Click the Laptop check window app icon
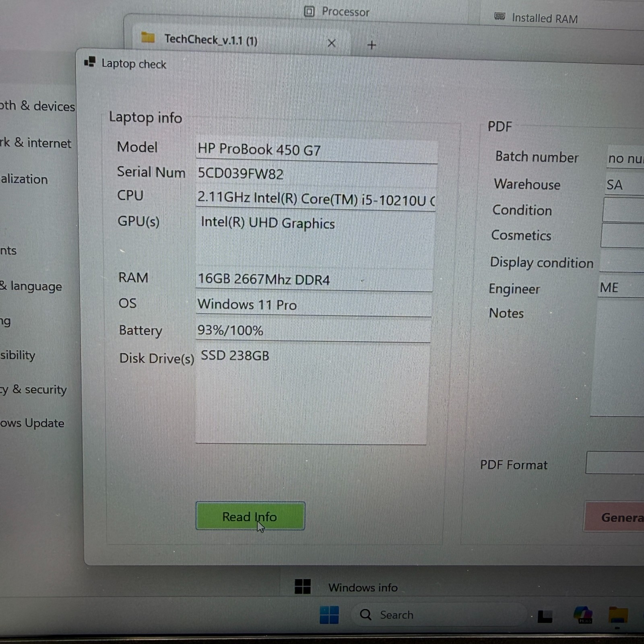Image resolution: width=644 pixels, height=644 pixels. 90,62
